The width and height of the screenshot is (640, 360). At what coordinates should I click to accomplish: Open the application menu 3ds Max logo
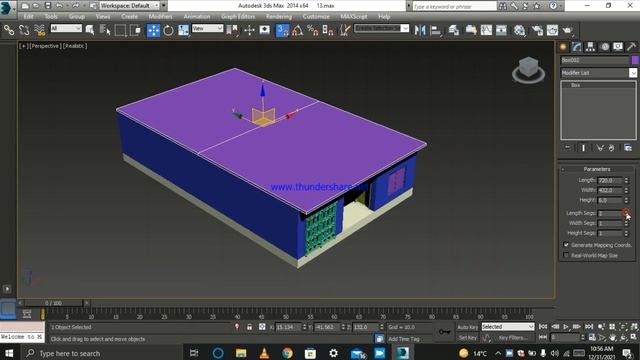pos(7,7)
